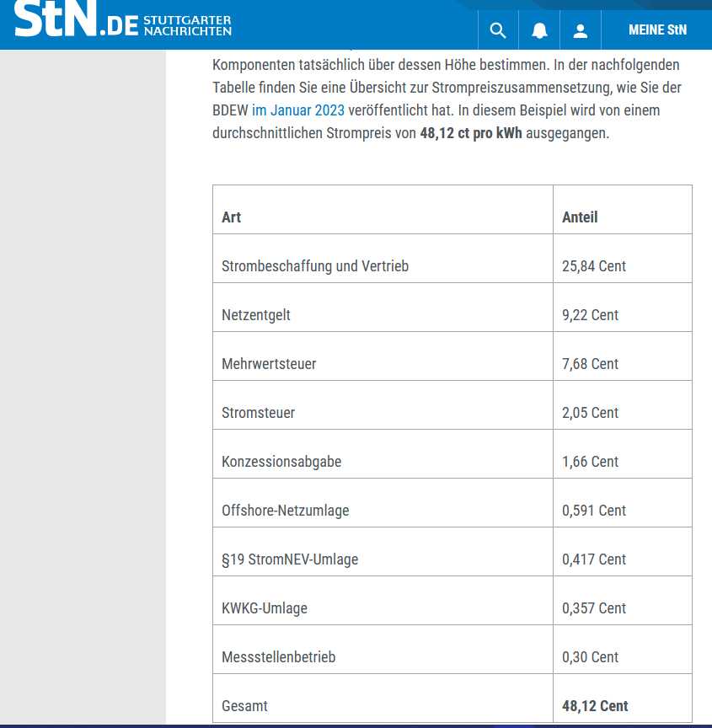Click the "Stuttgarter Nachrichten" header text
The height and width of the screenshot is (728, 712).
(x=187, y=25)
